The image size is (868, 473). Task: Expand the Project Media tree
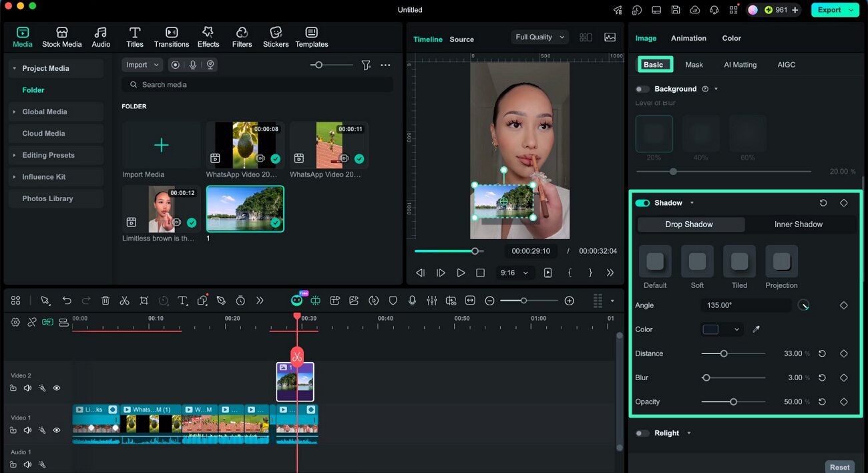(x=14, y=68)
